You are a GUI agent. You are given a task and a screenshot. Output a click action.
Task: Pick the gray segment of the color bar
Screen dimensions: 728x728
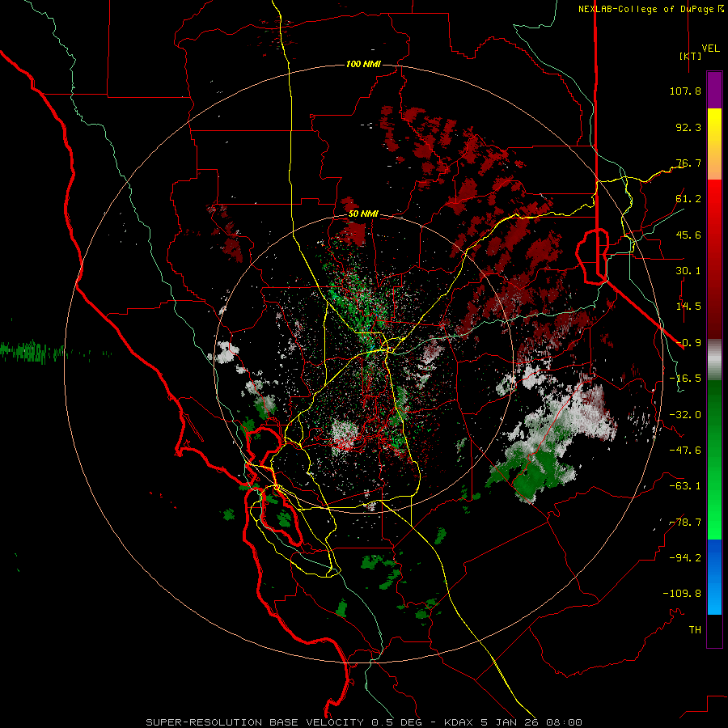(x=714, y=360)
